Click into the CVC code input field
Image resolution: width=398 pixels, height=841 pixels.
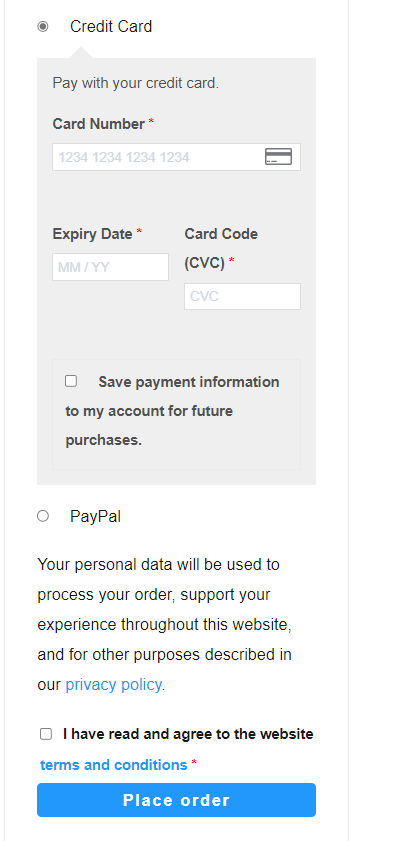[x=242, y=296]
